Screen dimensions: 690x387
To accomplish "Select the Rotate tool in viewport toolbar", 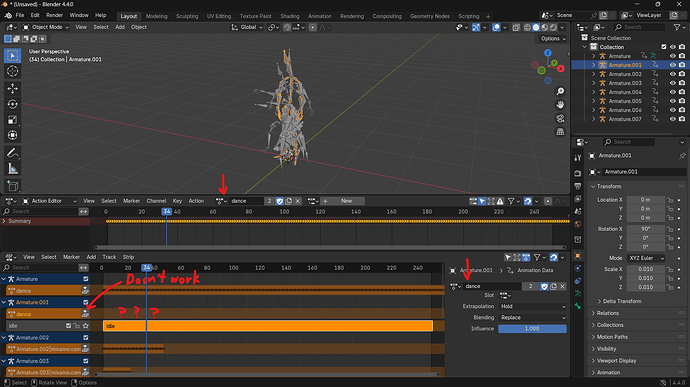I will [12, 104].
